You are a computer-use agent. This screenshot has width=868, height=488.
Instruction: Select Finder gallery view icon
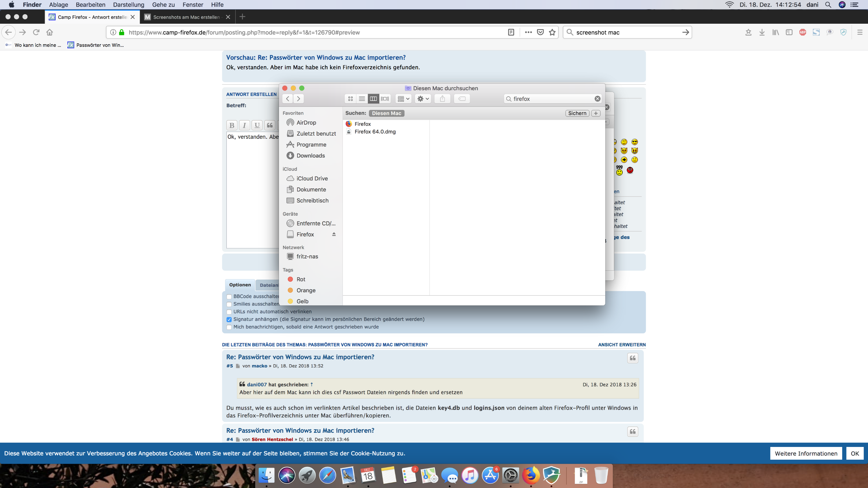click(385, 99)
